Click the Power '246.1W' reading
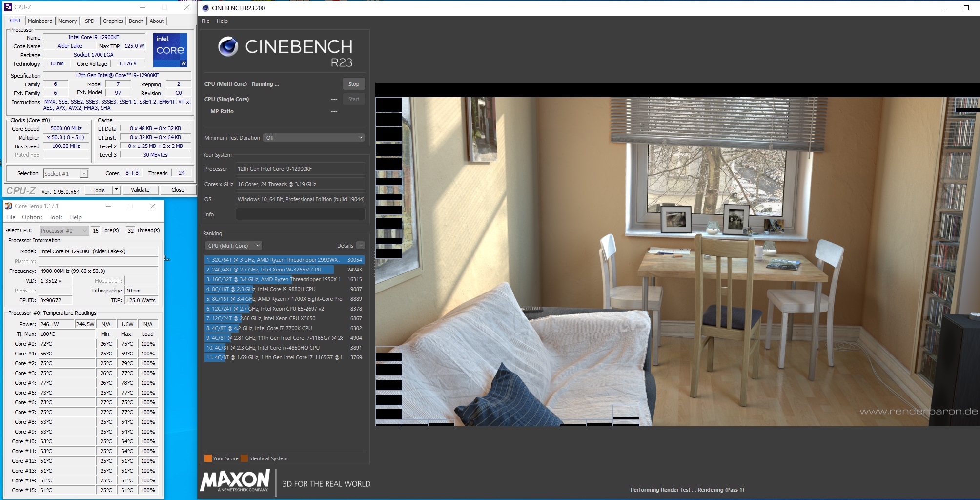 coord(57,324)
